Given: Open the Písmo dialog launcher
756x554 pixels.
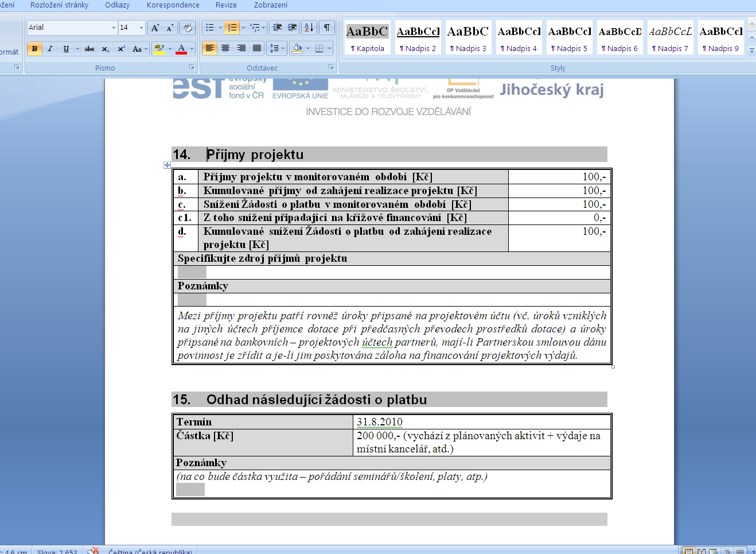Looking at the screenshot, I should tap(192, 68).
